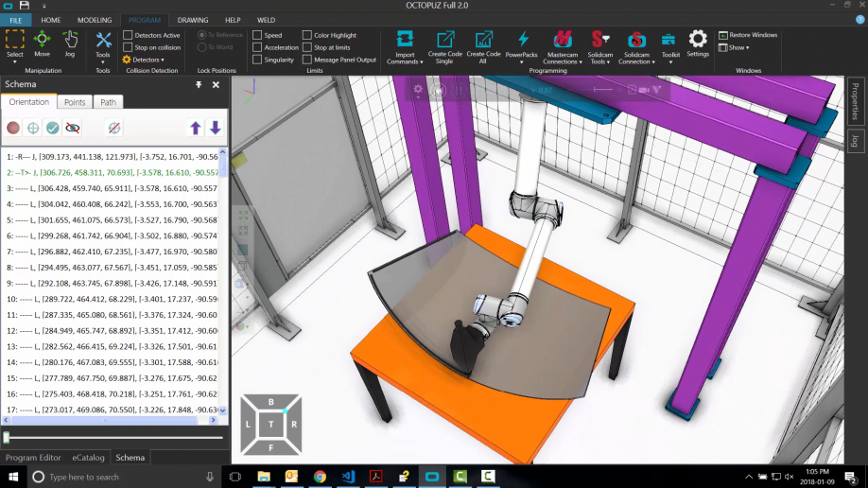Enable Message Panel Output checkbox
The width and height of the screenshot is (868, 488).
pyautogui.click(x=307, y=60)
